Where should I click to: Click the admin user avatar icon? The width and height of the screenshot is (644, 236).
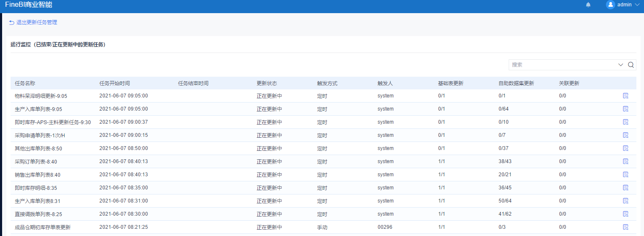[610, 5]
